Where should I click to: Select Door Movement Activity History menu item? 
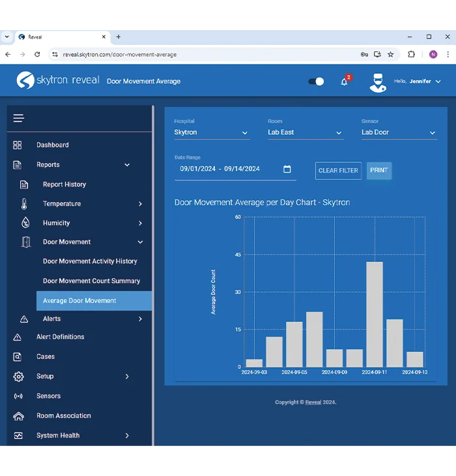click(x=90, y=261)
